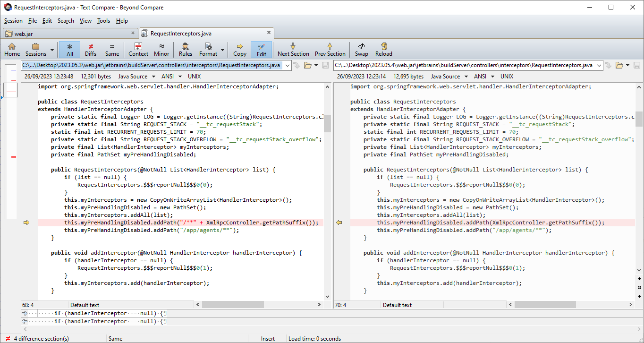Expand left browse folder dropdown arrow

point(316,65)
